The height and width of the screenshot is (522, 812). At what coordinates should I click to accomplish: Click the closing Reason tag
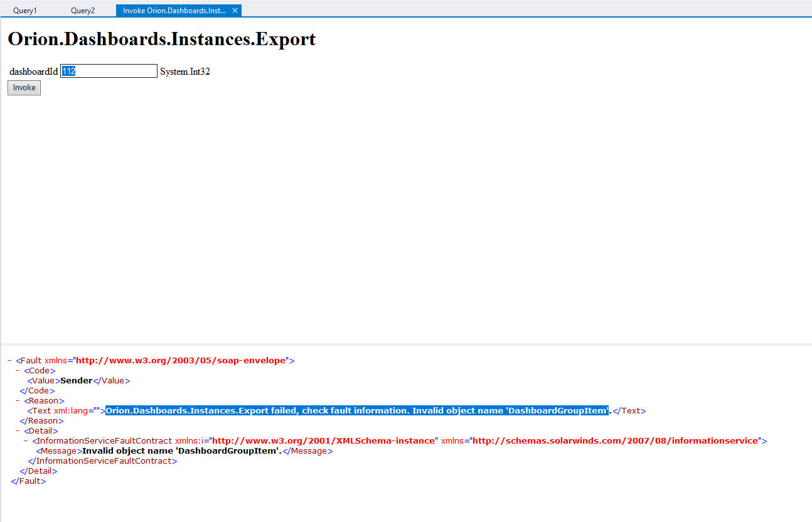coord(41,421)
